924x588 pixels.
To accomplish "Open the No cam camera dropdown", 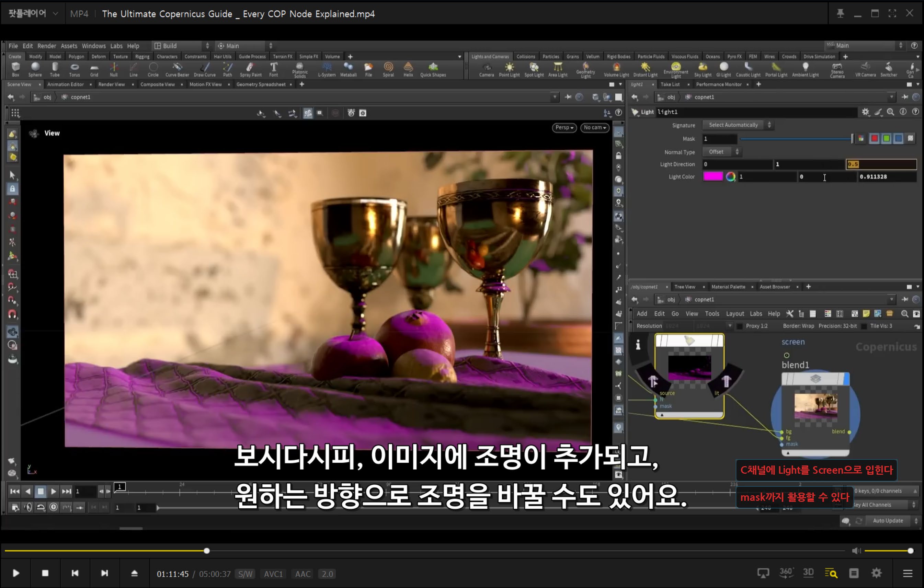I will pos(595,128).
